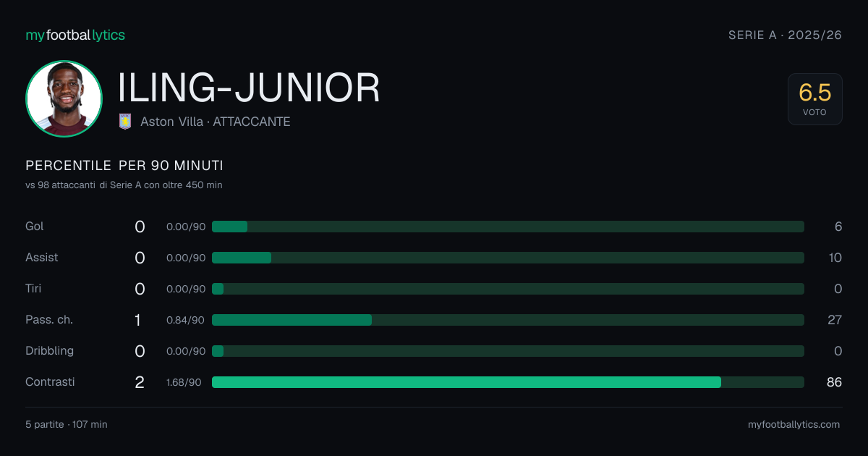
Task: Click the ILING-JUNIOR player name heading
Action: (249, 88)
